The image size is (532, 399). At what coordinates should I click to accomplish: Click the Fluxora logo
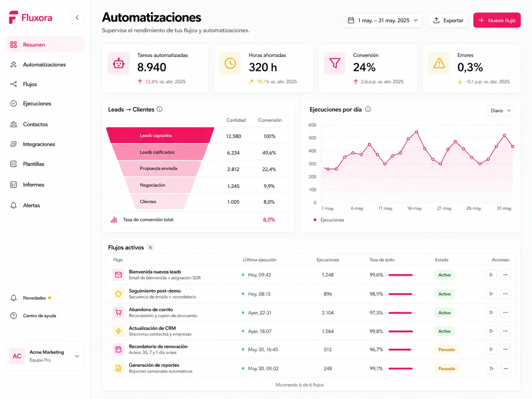30,18
